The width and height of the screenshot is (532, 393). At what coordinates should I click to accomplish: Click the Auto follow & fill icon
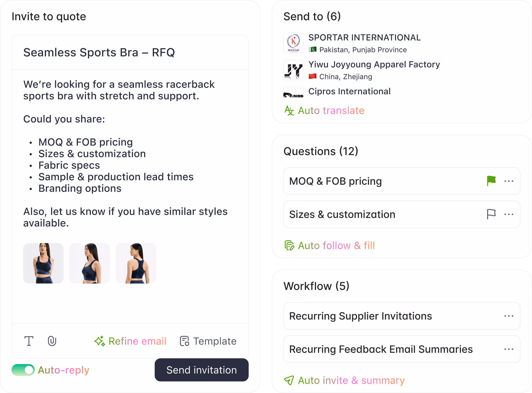tap(289, 245)
